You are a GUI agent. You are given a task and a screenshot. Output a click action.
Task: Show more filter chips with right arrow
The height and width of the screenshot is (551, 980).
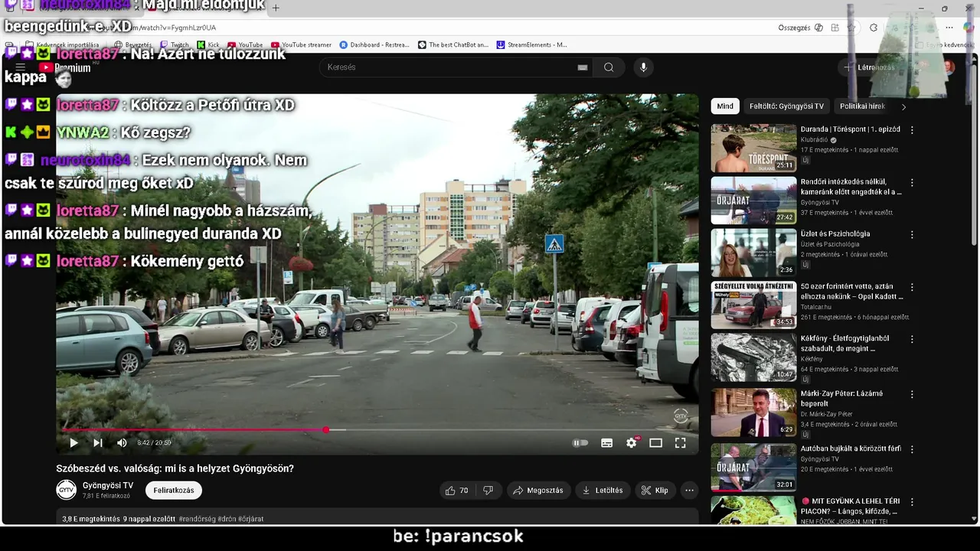[x=903, y=106]
